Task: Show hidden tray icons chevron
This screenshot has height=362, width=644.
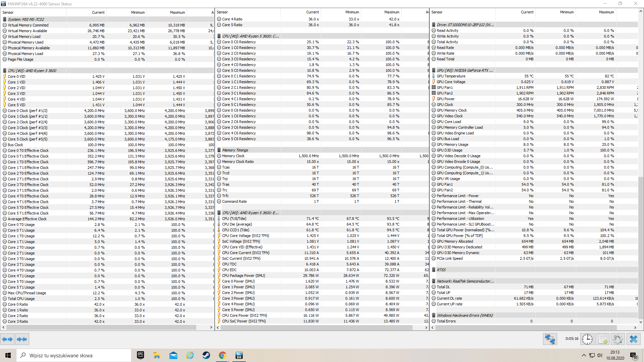Action: [584, 355]
